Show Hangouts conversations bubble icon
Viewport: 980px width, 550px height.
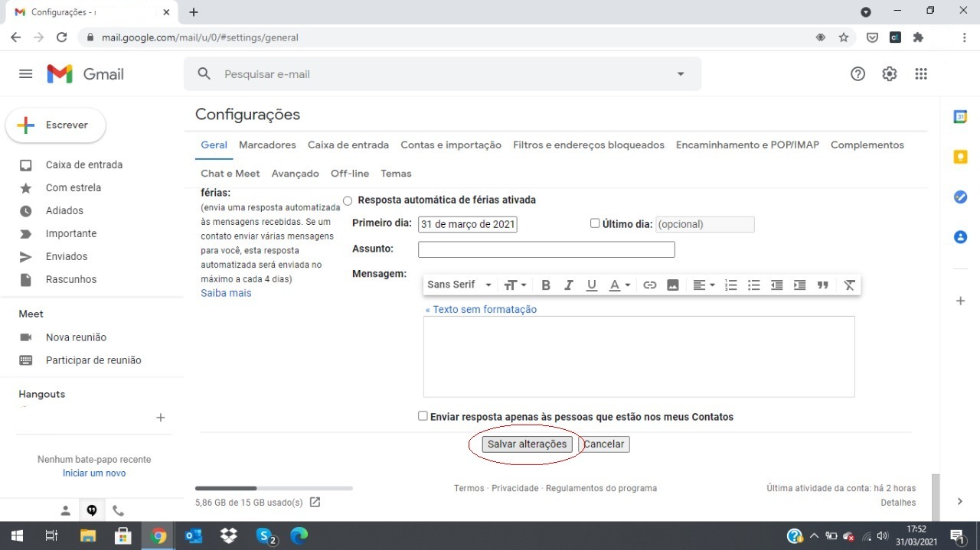pyautogui.click(x=92, y=510)
